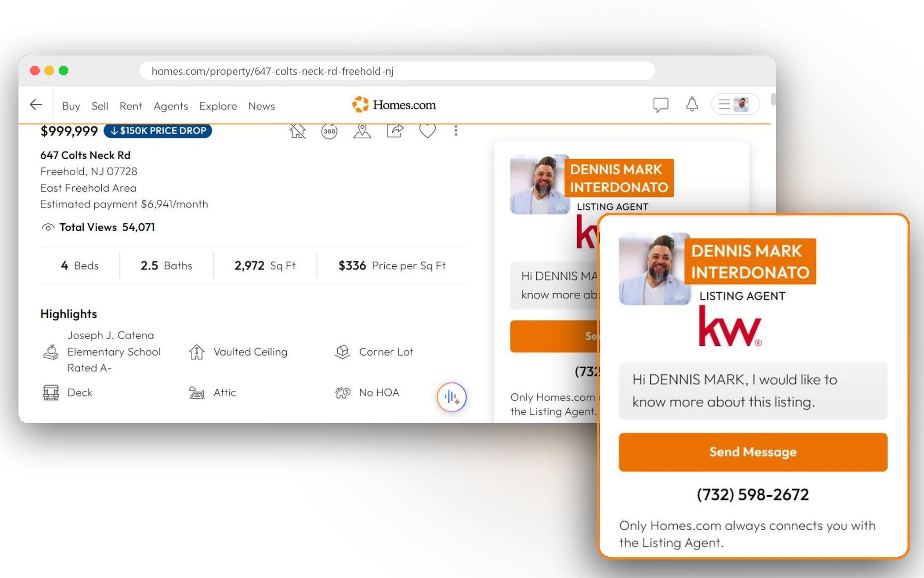
Task: Click the Attic highlight icon
Action: (197, 393)
